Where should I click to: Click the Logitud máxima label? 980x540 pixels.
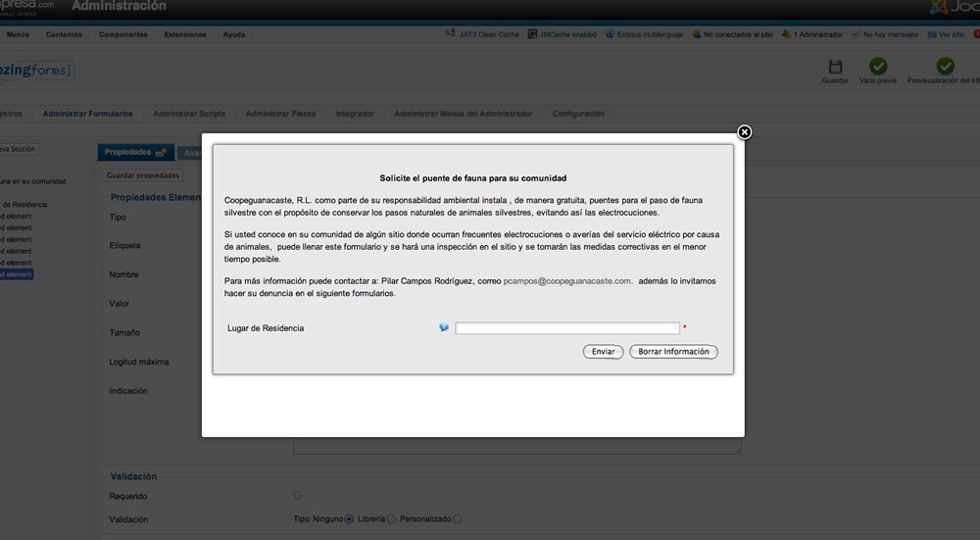coord(139,362)
